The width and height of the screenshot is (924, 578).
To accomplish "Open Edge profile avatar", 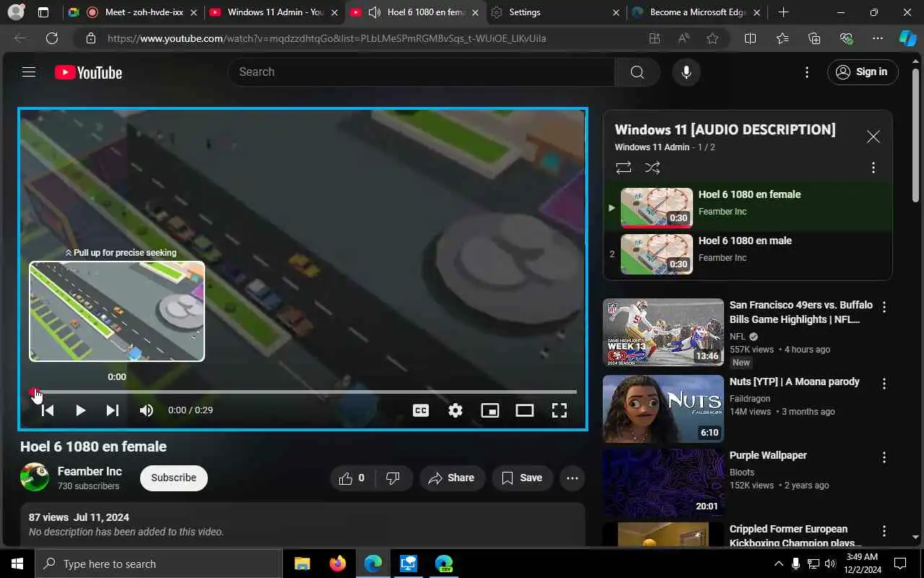I will pos(16,12).
